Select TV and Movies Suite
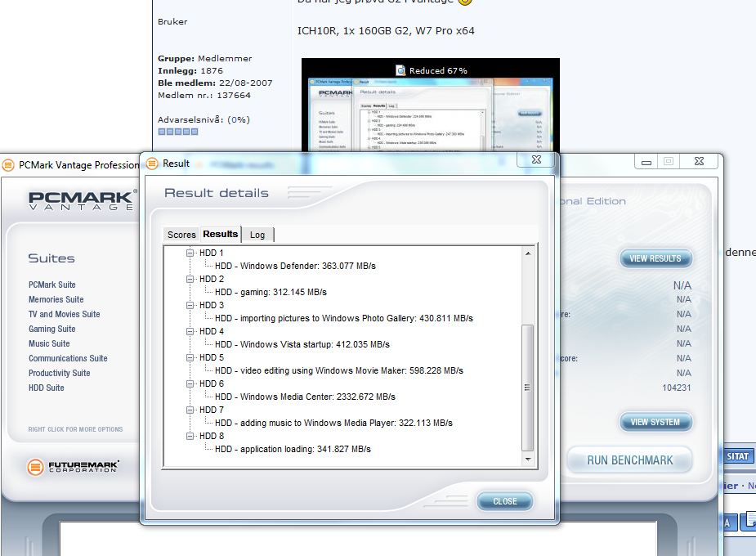Screen dimensions: 756x556 64,314
